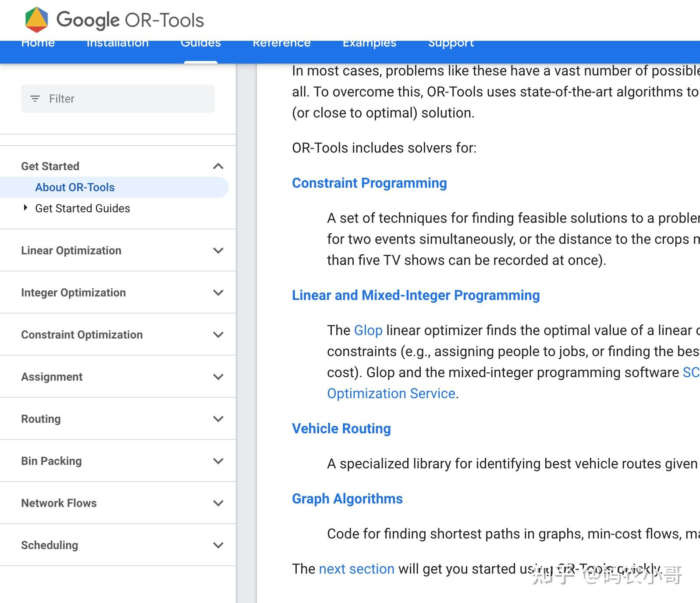Open the Constraint Programming link
The image size is (700, 603).
pos(369,183)
